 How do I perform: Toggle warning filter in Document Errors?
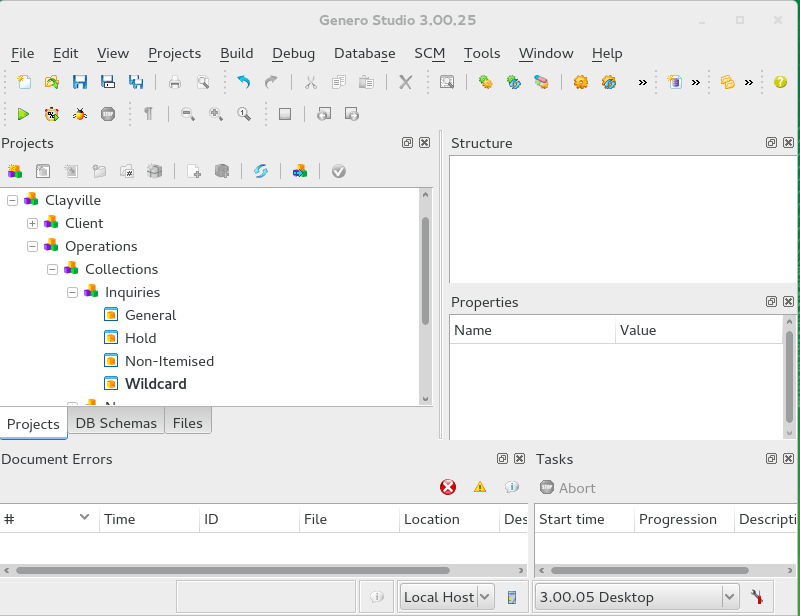click(x=480, y=487)
